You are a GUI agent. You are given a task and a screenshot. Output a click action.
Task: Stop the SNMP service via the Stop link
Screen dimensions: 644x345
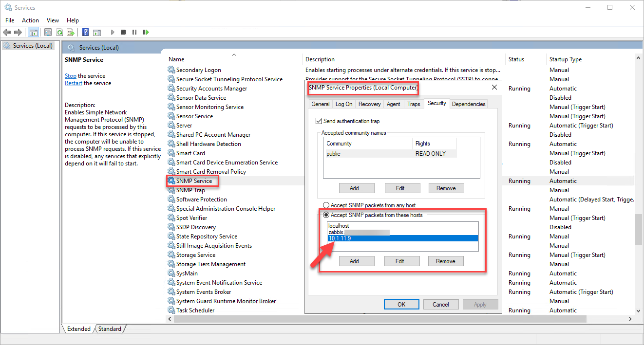(70, 75)
